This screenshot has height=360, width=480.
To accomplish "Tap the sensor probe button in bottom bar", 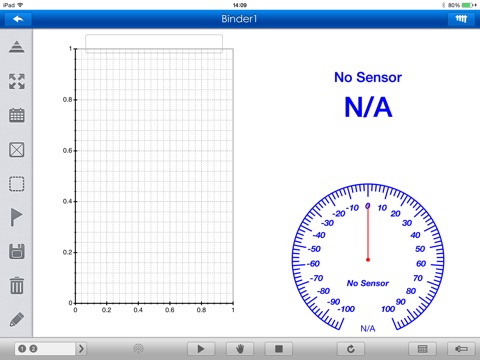I will (461, 349).
